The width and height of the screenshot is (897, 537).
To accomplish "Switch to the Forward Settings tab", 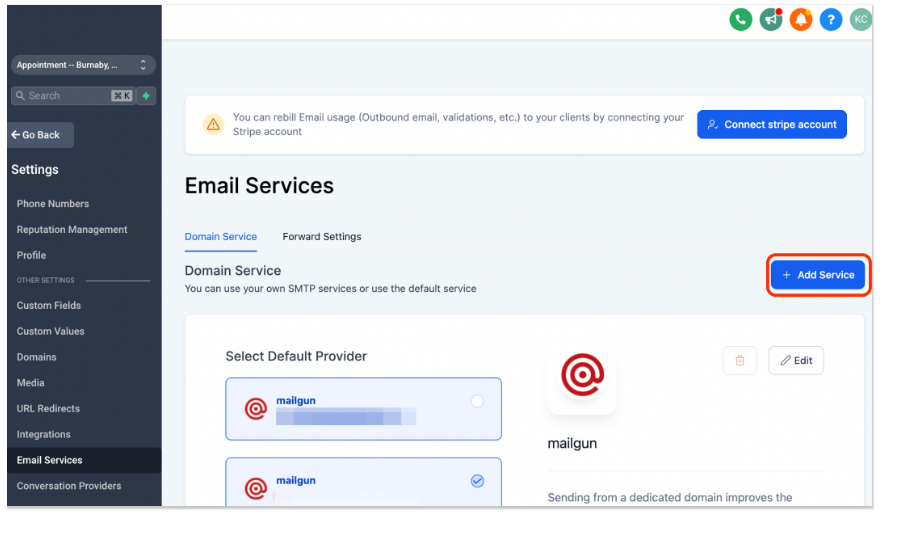I will [321, 237].
